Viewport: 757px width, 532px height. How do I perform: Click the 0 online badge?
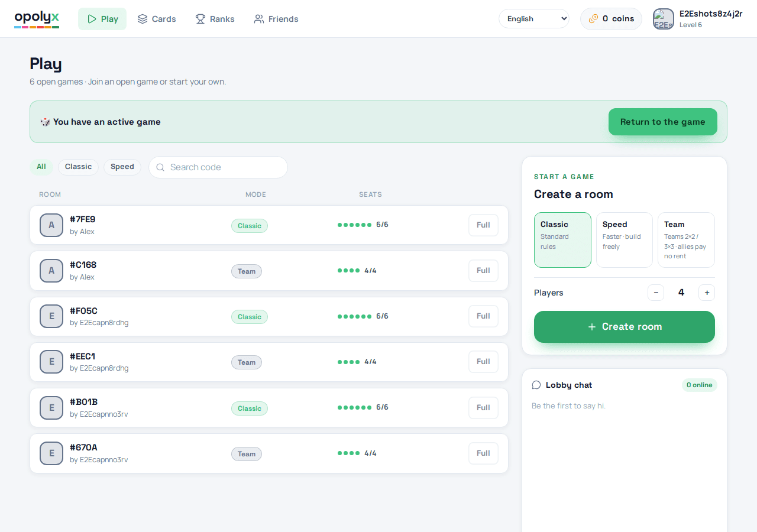[x=699, y=385]
